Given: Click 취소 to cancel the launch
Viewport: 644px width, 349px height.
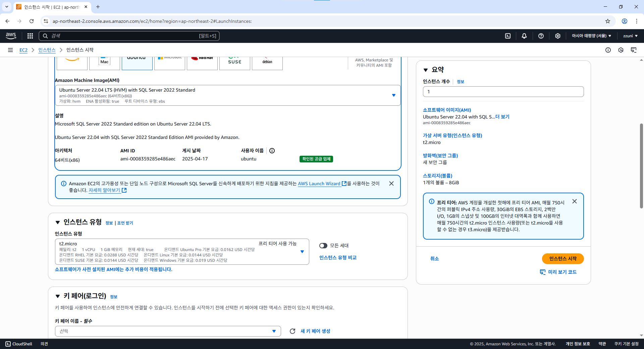Looking at the screenshot, I should point(435,259).
